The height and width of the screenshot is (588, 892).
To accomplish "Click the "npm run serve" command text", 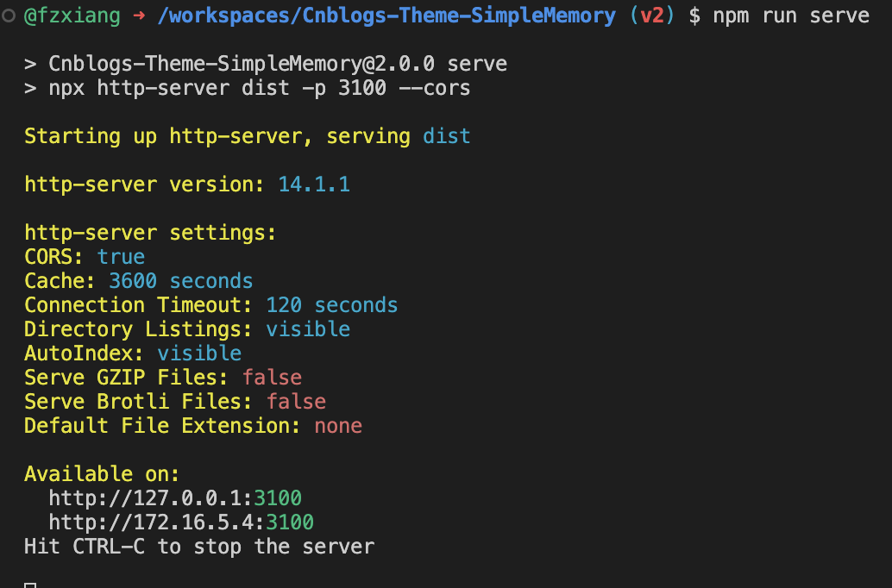I will [x=791, y=16].
